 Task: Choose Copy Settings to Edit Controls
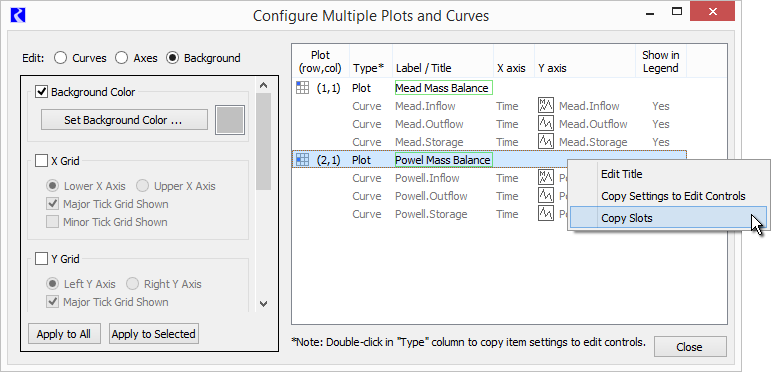[668, 196]
